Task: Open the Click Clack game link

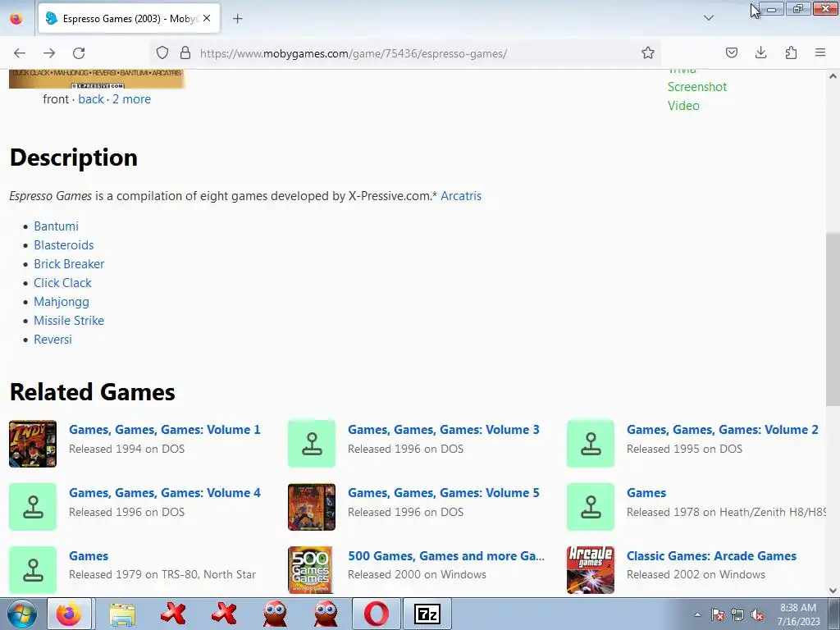Action: tap(62, 282)
